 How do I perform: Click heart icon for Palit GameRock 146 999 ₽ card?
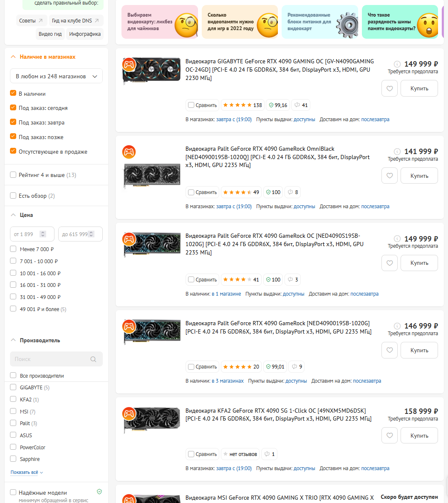389,350
